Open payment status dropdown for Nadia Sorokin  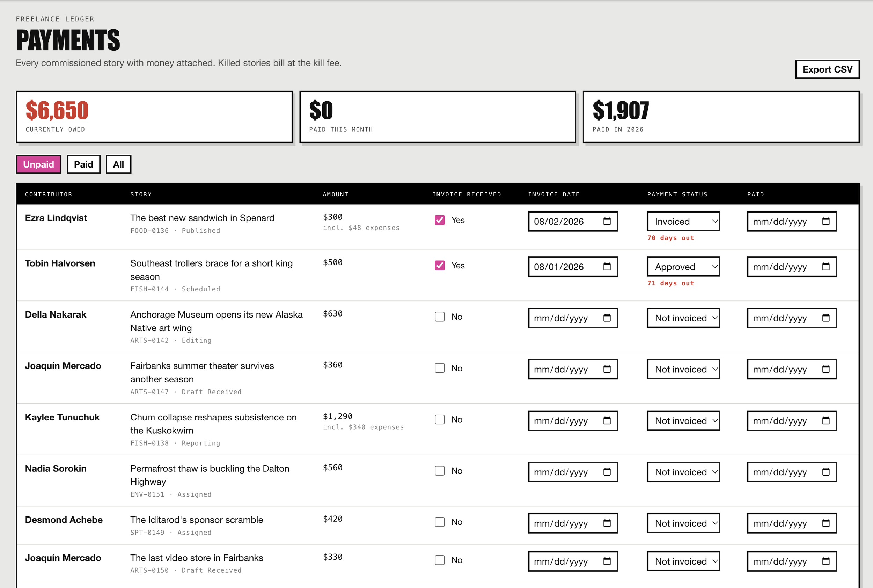point(683,472)
